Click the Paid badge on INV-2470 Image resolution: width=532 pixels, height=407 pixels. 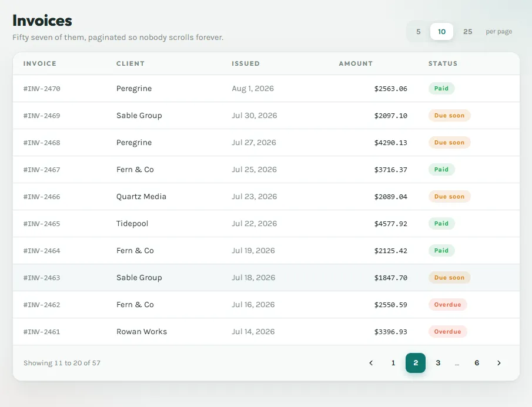[x=441, y=89]
